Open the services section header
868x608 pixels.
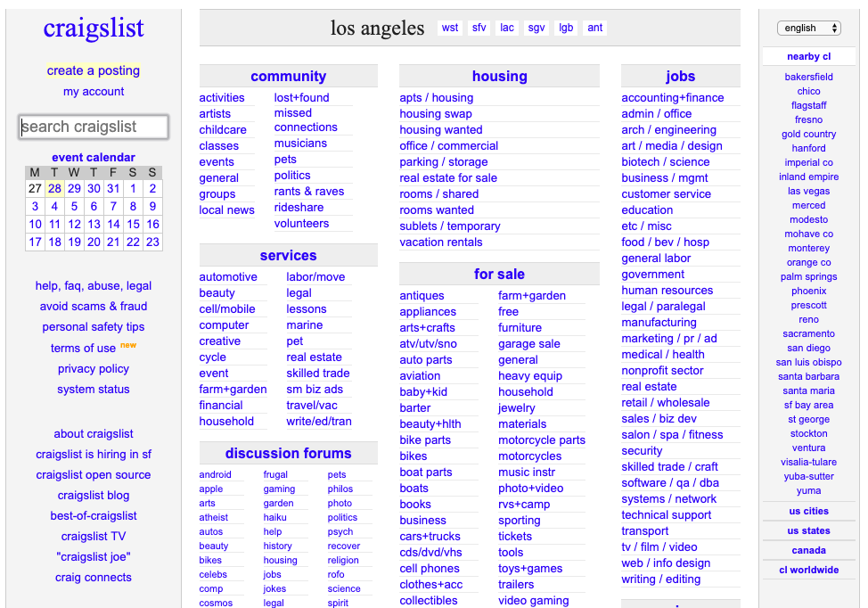tap(289, 256)
